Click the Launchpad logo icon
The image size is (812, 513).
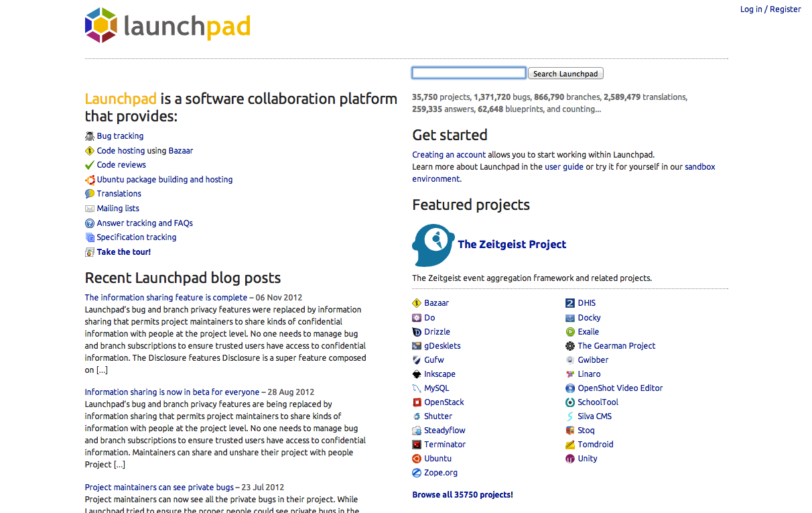[101, 25]
